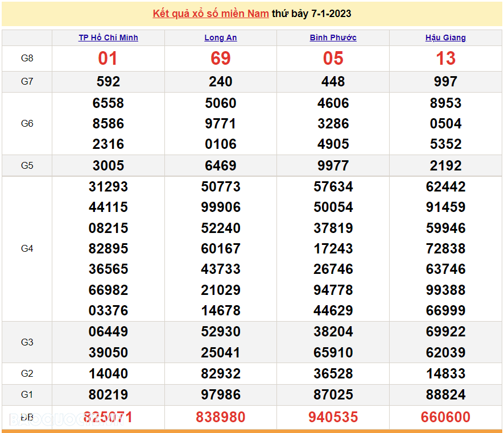Click G2 number 36528 under Bình Phước
Image resolution: width=504 pixels, height=433 pixels.
click(x=333, y=373)
